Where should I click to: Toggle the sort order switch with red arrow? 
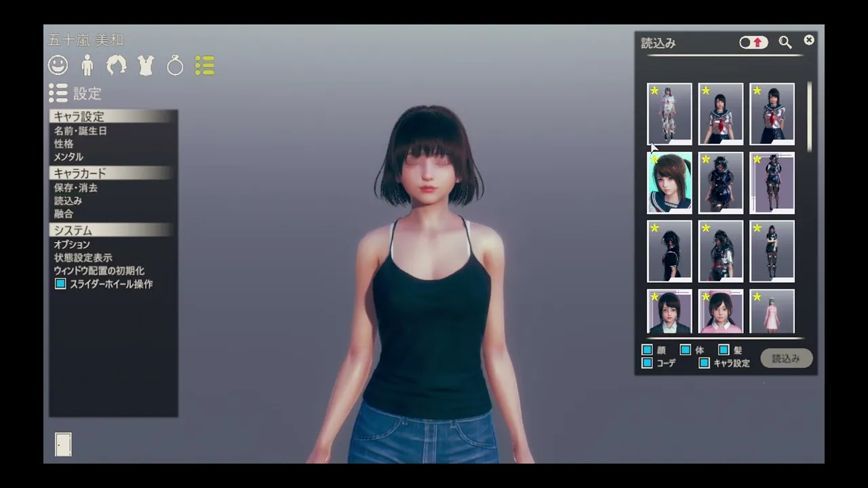tap(753, 43)
